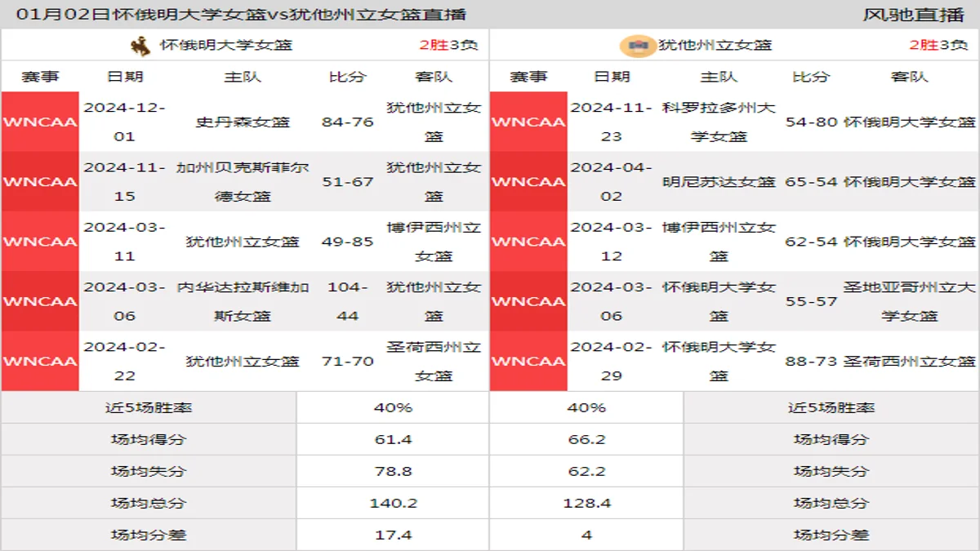Select the 犹他州立女篮 header name beside the round logo
Viewport: 980px width, 551px height.
[715, 46]
